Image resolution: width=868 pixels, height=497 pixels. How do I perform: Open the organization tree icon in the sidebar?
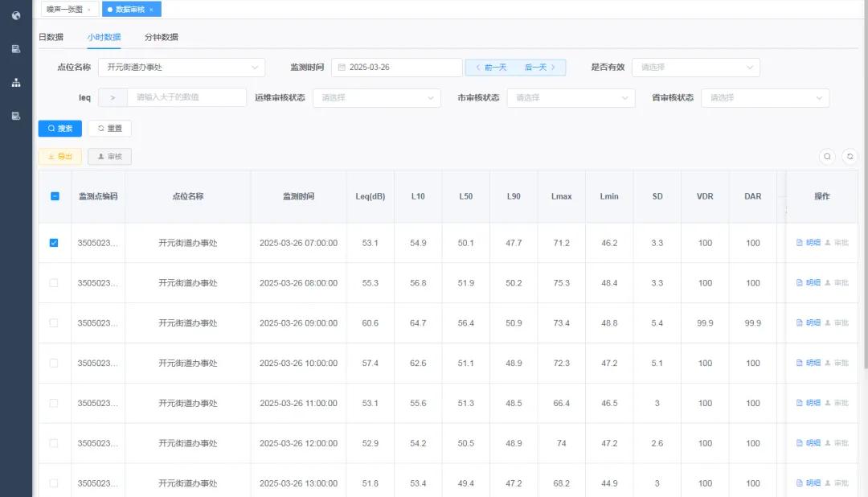pos(16,83)
